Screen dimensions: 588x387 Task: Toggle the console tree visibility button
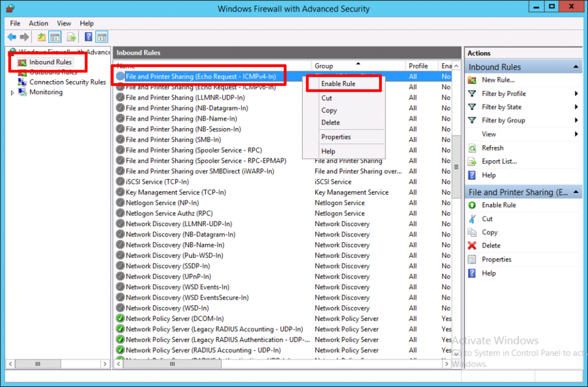[55, 37]
